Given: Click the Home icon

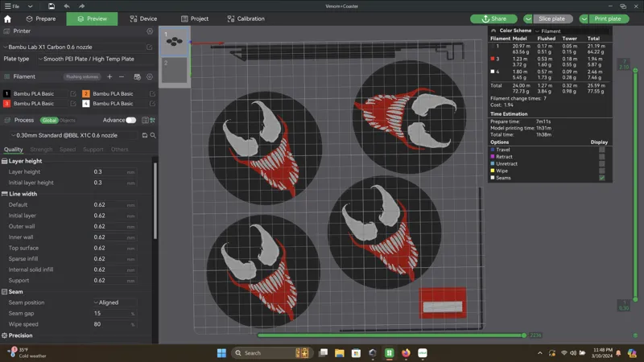Looking at the screenshot, I should click(x=7, y=19).
